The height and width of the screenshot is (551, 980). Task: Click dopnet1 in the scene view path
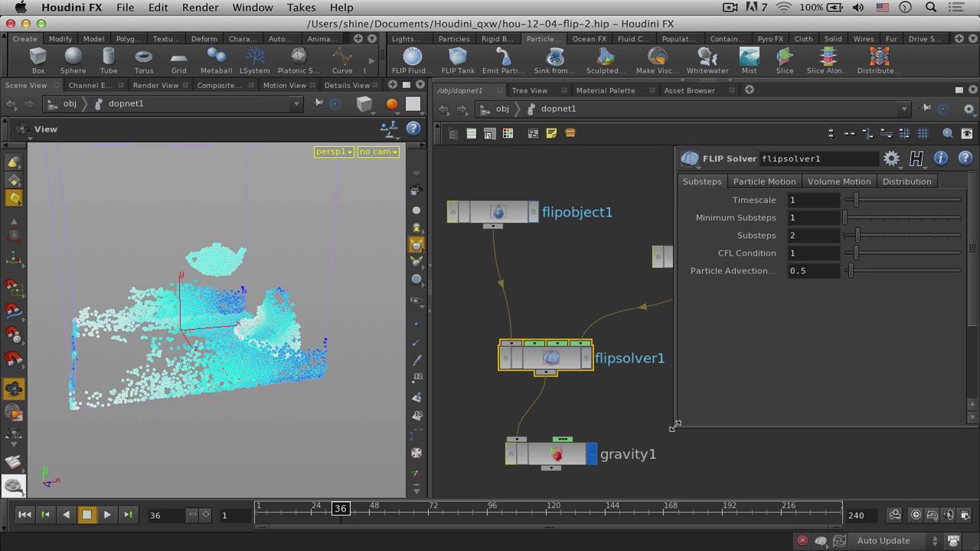point(126,103)
